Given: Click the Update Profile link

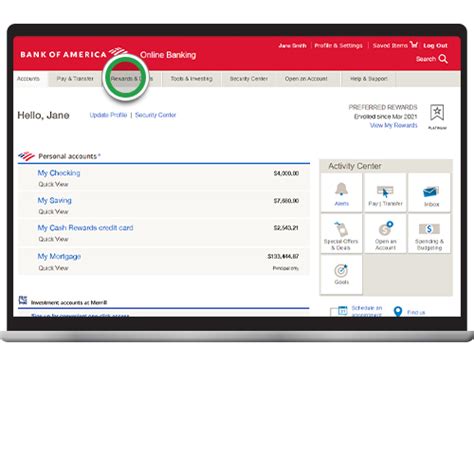Looking at the screenshot, I should (108, 115).
